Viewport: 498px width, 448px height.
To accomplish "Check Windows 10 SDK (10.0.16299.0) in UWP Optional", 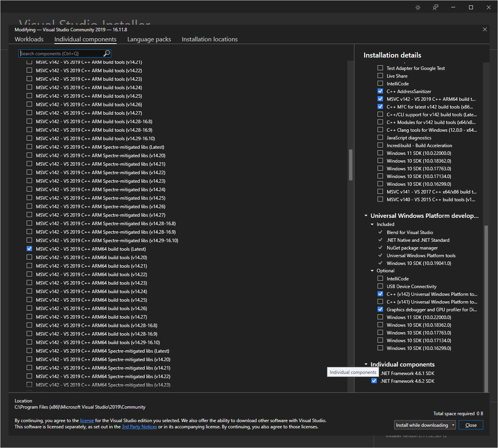I will tap(380, 348).
